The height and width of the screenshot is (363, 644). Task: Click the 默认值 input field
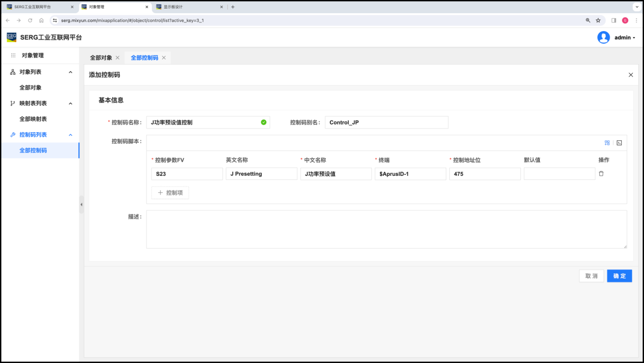pyautogui.click(x=559, y=174)
